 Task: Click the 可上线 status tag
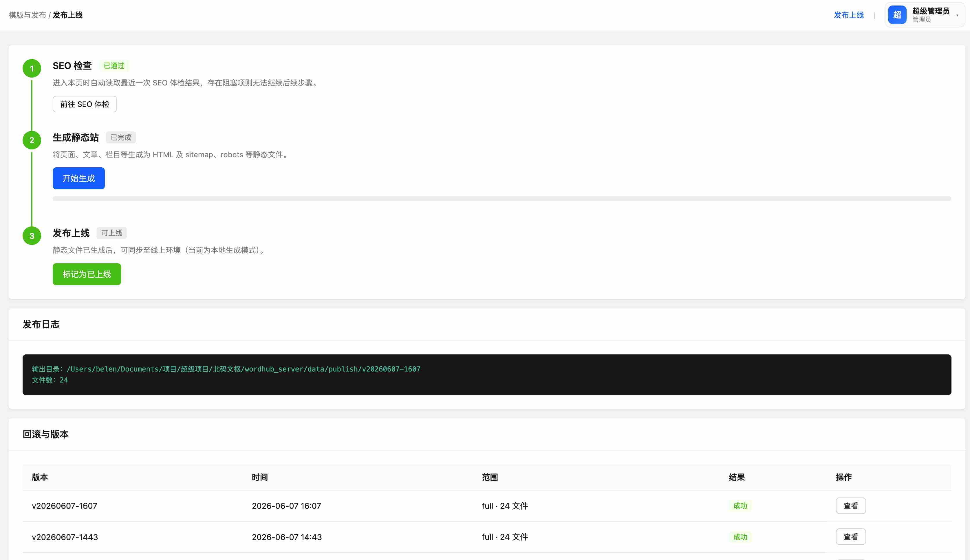111,233
